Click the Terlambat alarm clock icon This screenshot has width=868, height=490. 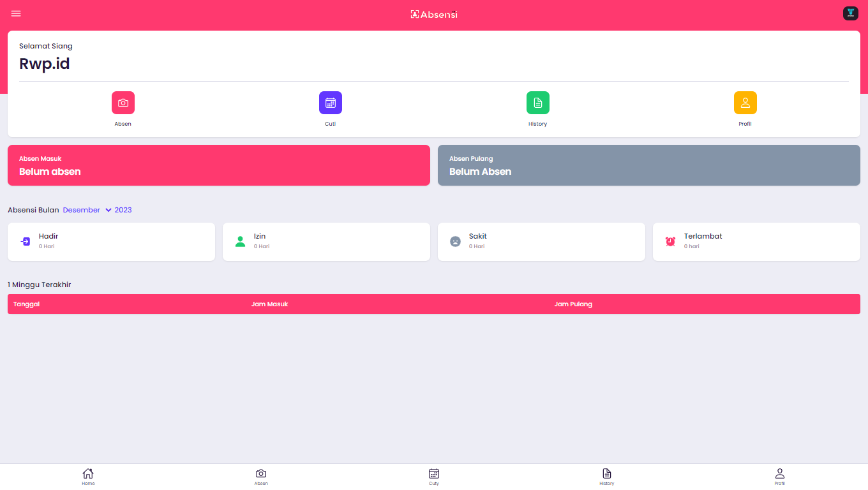(x=670, y=241)
